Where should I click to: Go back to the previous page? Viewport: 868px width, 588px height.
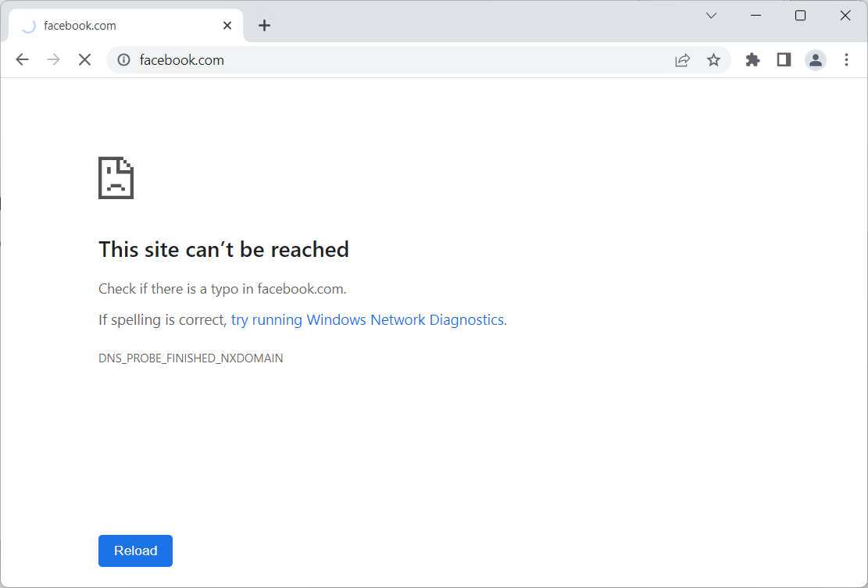tap(22, 60)
